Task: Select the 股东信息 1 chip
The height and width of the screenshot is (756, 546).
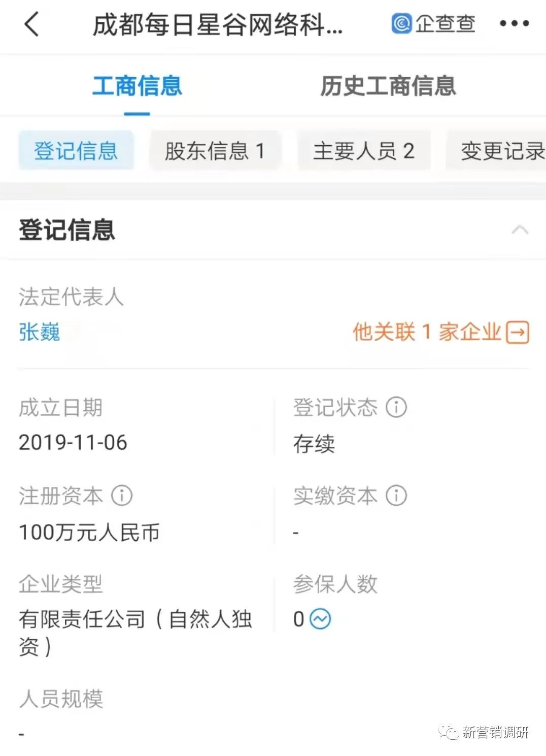Action: click(x=215, y=150)
